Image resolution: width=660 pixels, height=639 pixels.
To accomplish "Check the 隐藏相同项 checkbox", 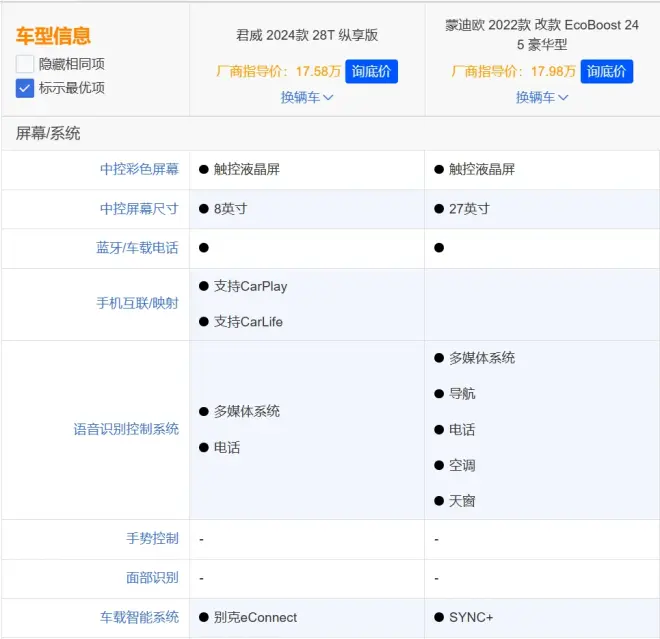I will click(25, 64).
